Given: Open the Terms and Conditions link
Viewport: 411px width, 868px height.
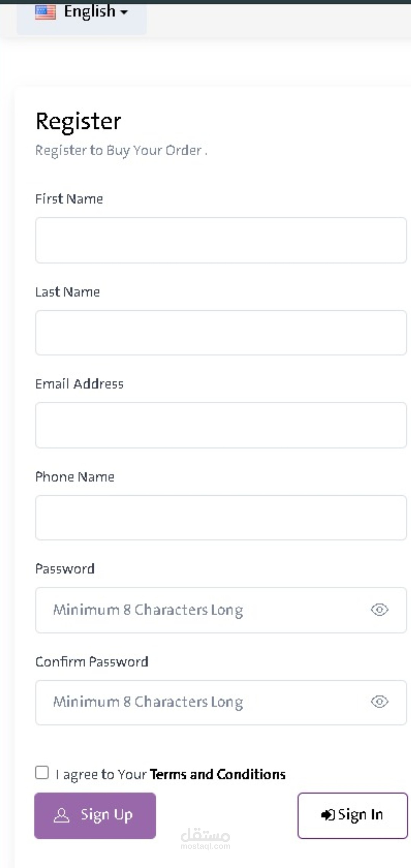Looking at the screenshot, I should (x=218, y=774).
